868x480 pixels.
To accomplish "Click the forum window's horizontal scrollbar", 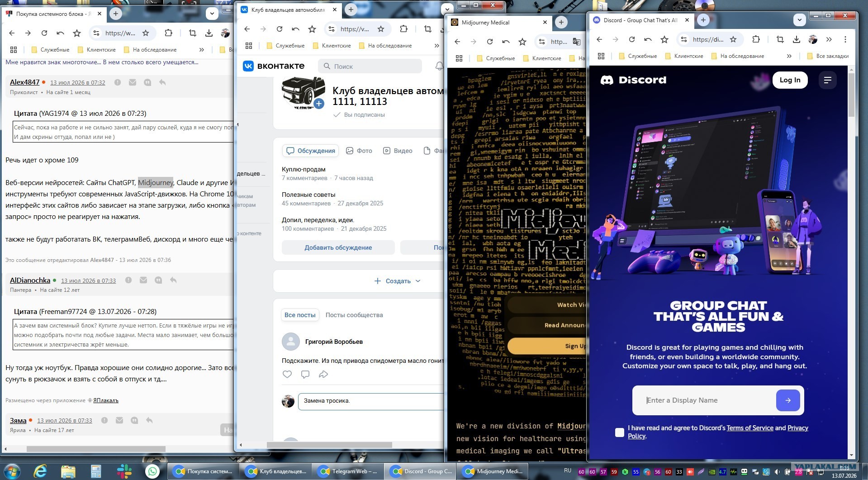I will [96, 449].
